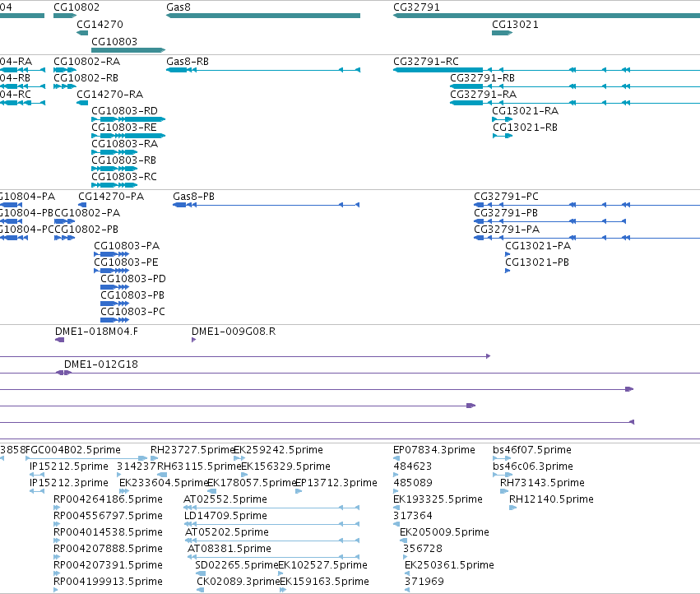Click the Gas8 gene bar
The image size is (700, 594).
(x=263, y=16)
